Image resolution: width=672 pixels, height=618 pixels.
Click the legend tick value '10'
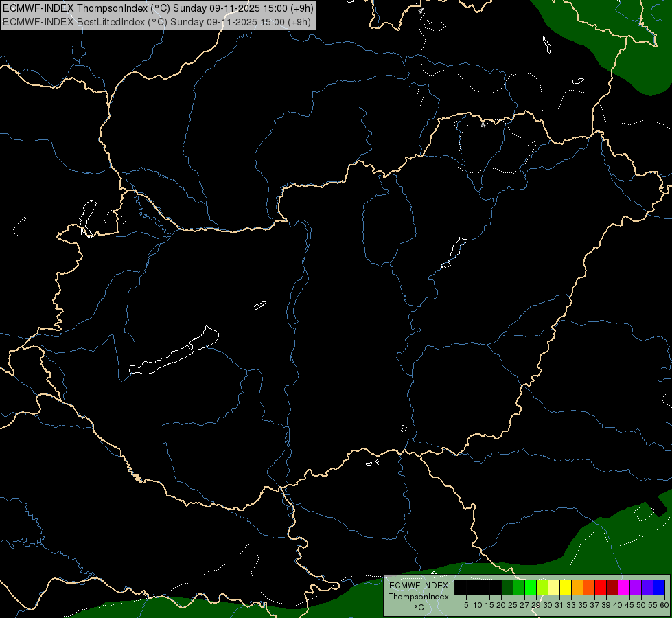point(478,605)
